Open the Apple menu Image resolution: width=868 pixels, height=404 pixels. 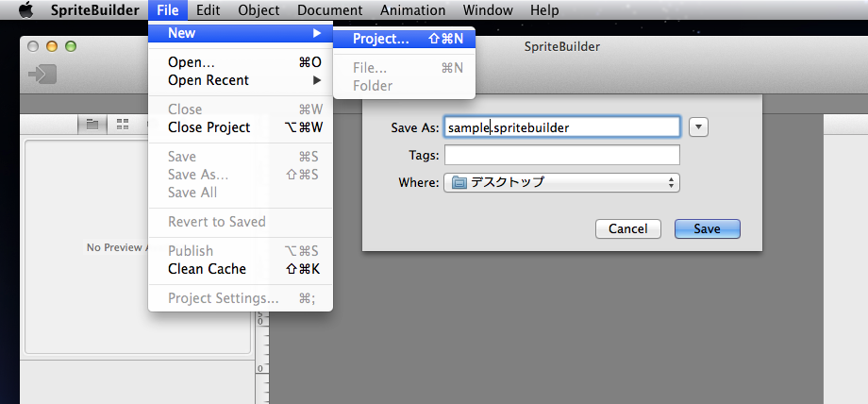pyautogui.click(x=25, y=10)
